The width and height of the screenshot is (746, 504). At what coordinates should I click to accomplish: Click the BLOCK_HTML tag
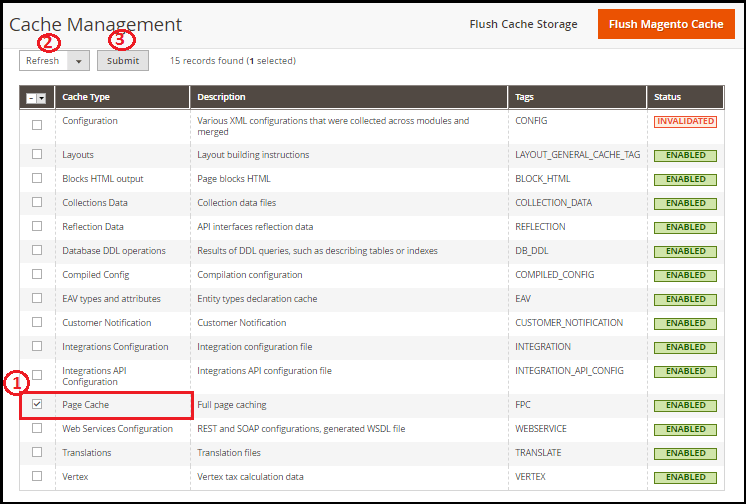(543, 179)
